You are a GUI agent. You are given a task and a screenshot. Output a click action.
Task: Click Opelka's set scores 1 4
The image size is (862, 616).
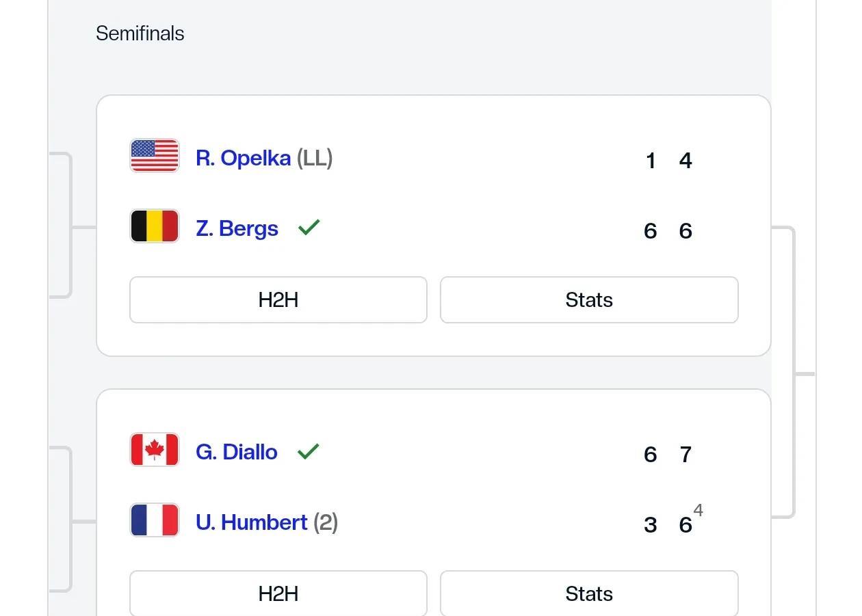coord(668,161)
